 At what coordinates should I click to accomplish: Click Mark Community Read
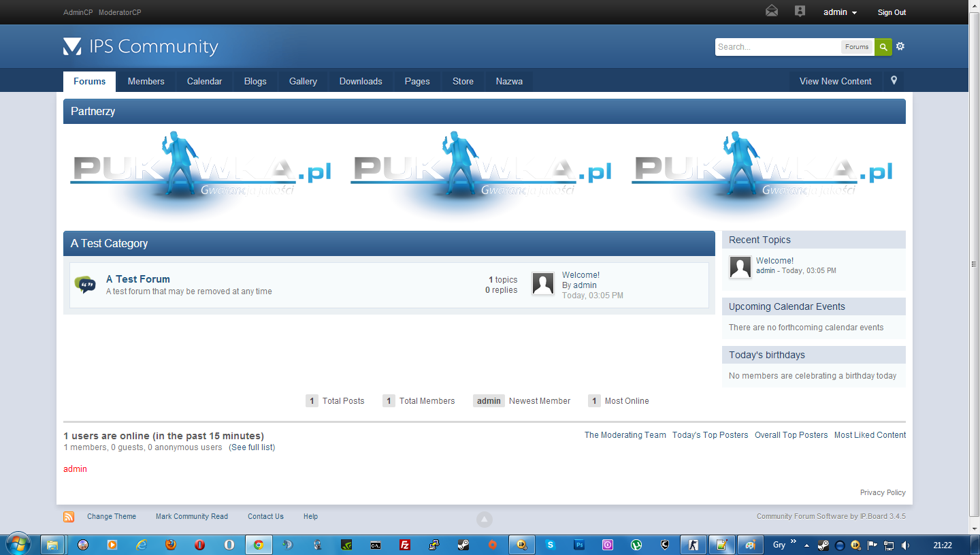(192, 517)
